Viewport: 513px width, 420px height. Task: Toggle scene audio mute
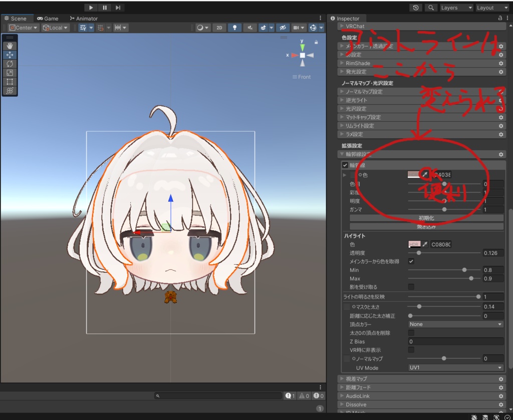point(250,28)
